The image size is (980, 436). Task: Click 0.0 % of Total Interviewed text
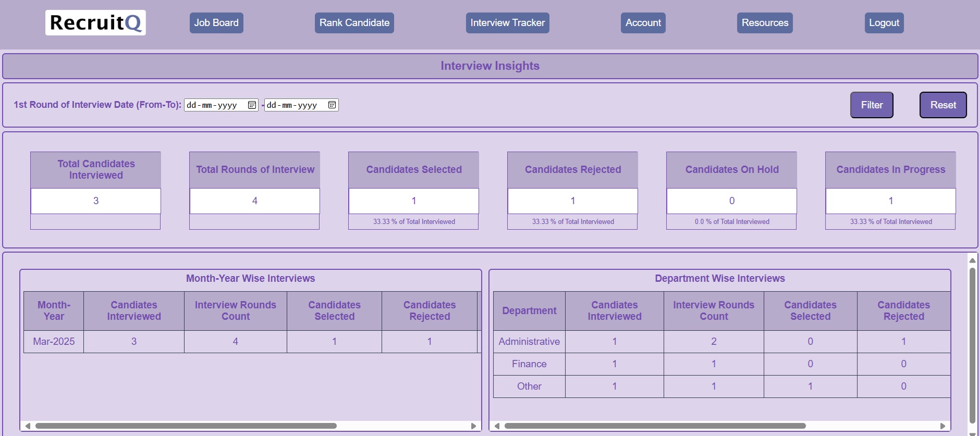pos(732,222)
